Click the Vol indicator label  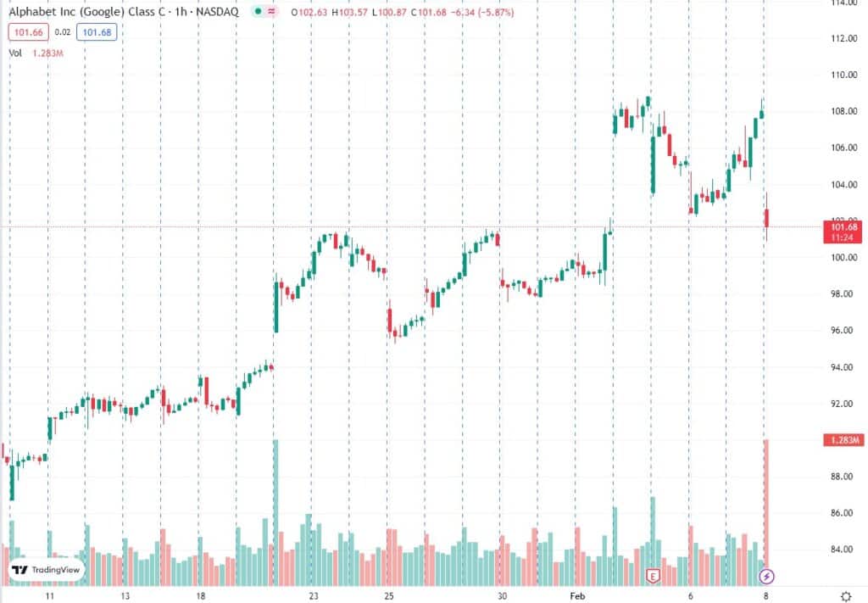tap(15, 53)
